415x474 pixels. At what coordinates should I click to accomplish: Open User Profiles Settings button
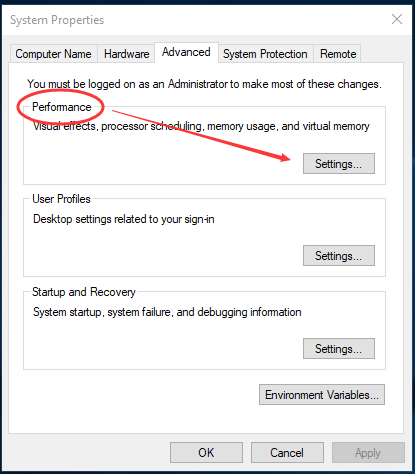(x=339, y=256)
